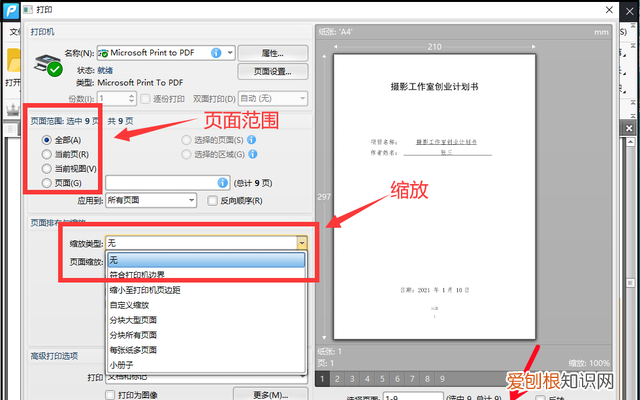Go to preview page 3 tab
The image size is (640, 400).
click(x=352, y=379)
